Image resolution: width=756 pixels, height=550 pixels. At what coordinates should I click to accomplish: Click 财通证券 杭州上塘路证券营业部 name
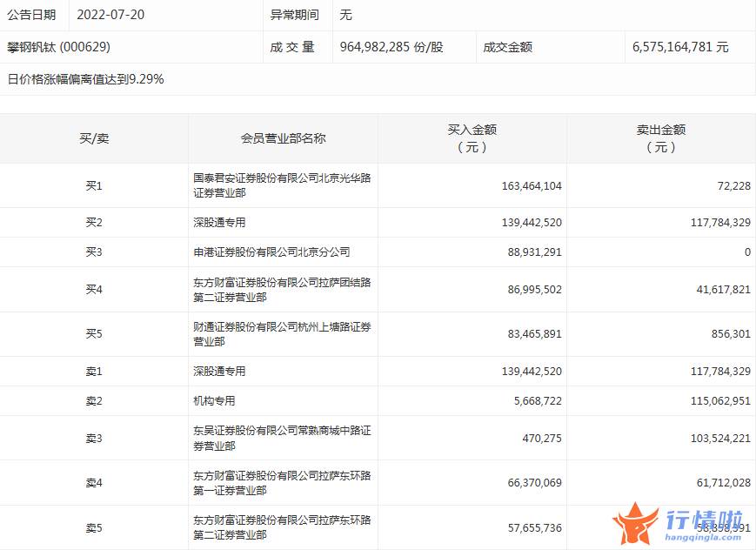(x=282, y=334)
